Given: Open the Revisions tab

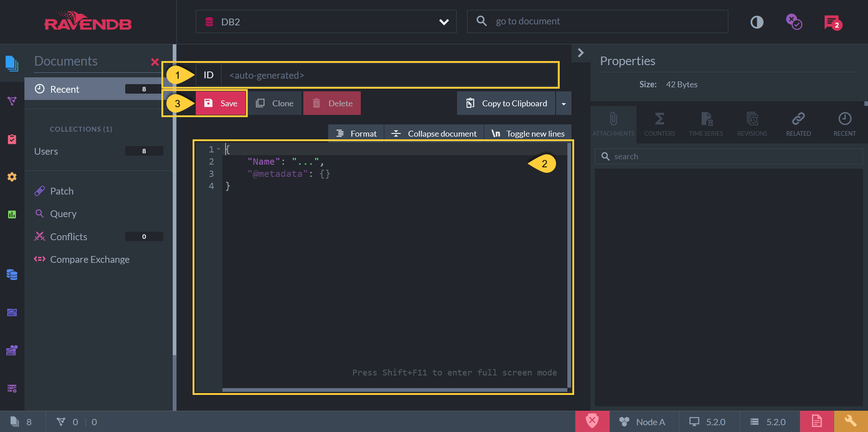Looking at the screenshot, I should 752,124.
